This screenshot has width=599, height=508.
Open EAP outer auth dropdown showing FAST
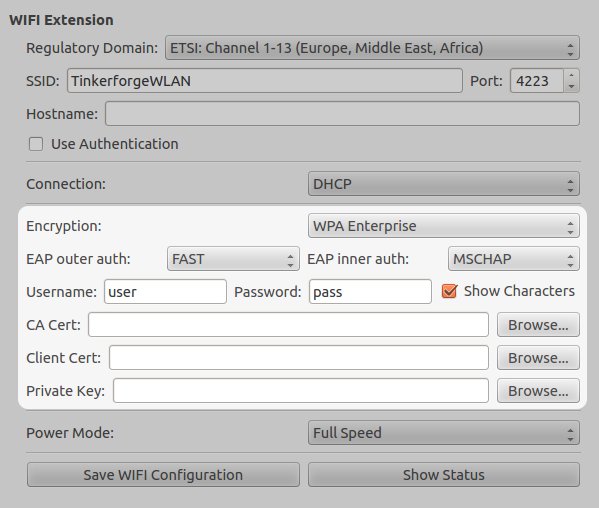coord(233,259)
